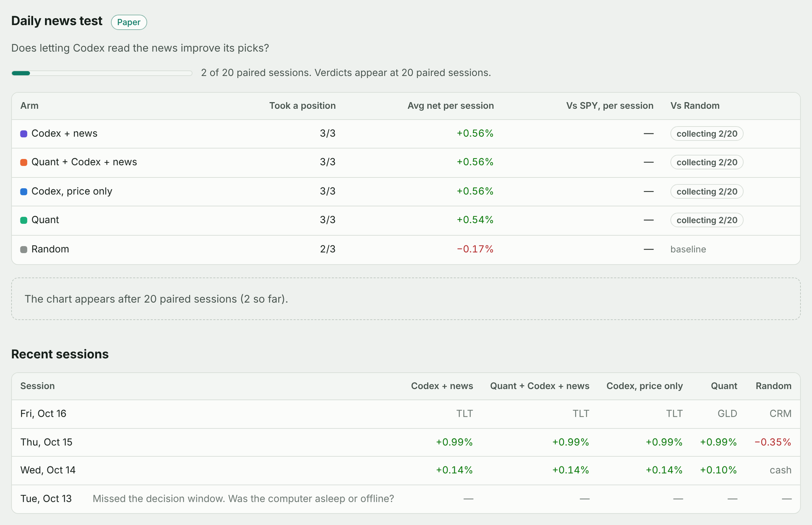Image resolution: width=812 pixels, height=525 pixels.
Task: Click the CRM pick on Fri, Oct 16
Action: point(780,413)
